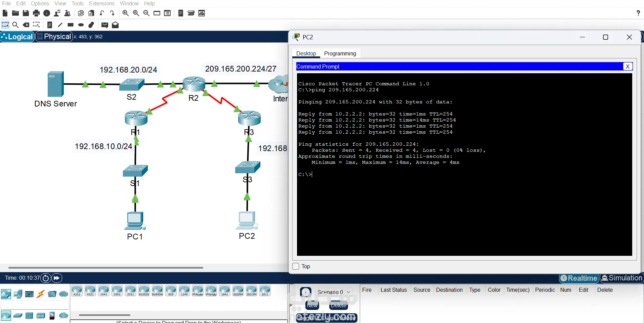Switch to the Physical workspace view
Viewport: 644px width, 323px height.
click(x=54, y=37)
